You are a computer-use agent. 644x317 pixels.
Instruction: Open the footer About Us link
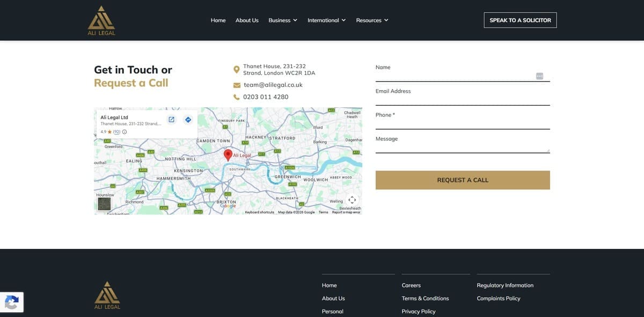click(x=333, y=298)
